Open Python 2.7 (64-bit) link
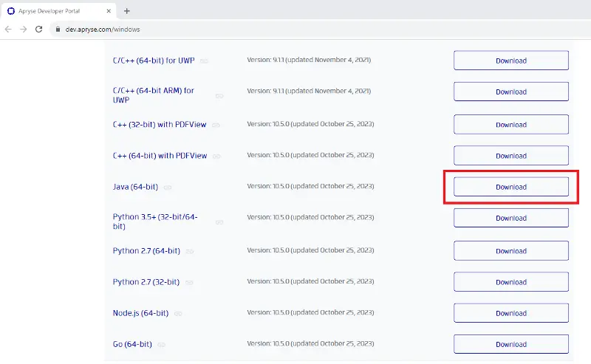 146,251
